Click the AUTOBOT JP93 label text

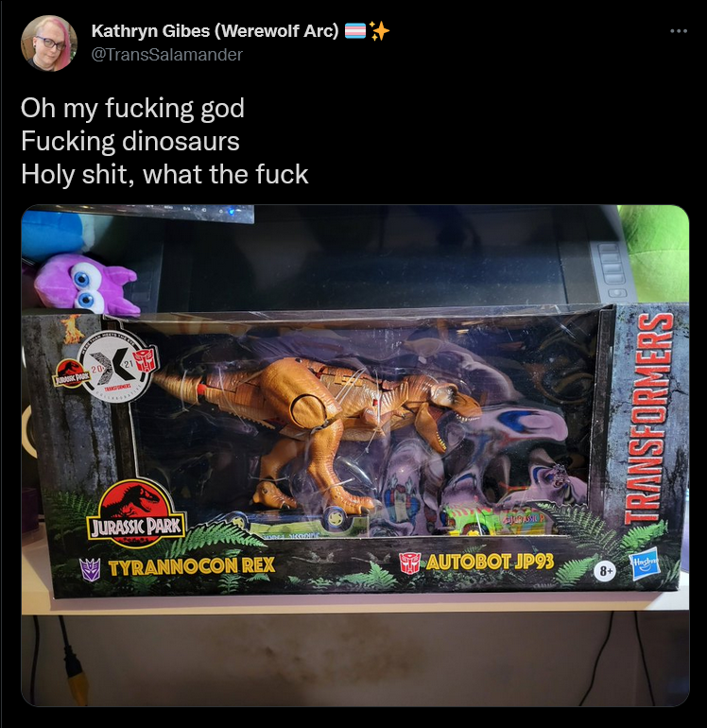coord(490,562)
